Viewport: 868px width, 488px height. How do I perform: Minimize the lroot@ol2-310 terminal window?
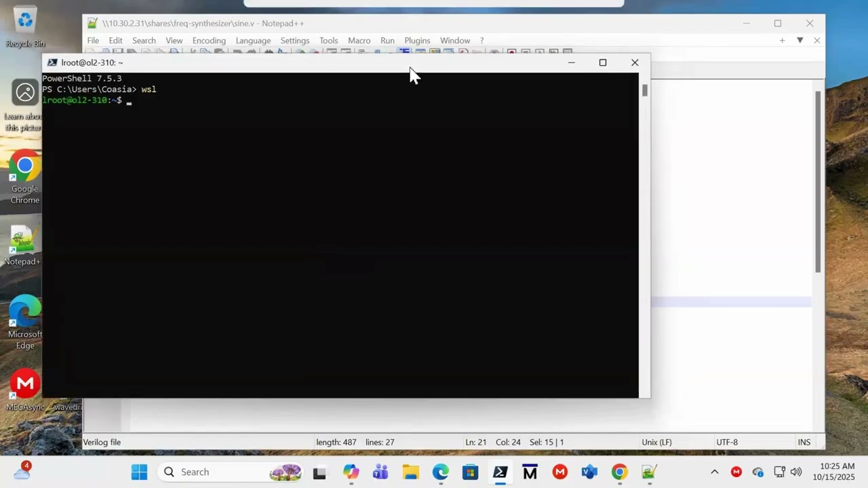[x=571, y=62]
